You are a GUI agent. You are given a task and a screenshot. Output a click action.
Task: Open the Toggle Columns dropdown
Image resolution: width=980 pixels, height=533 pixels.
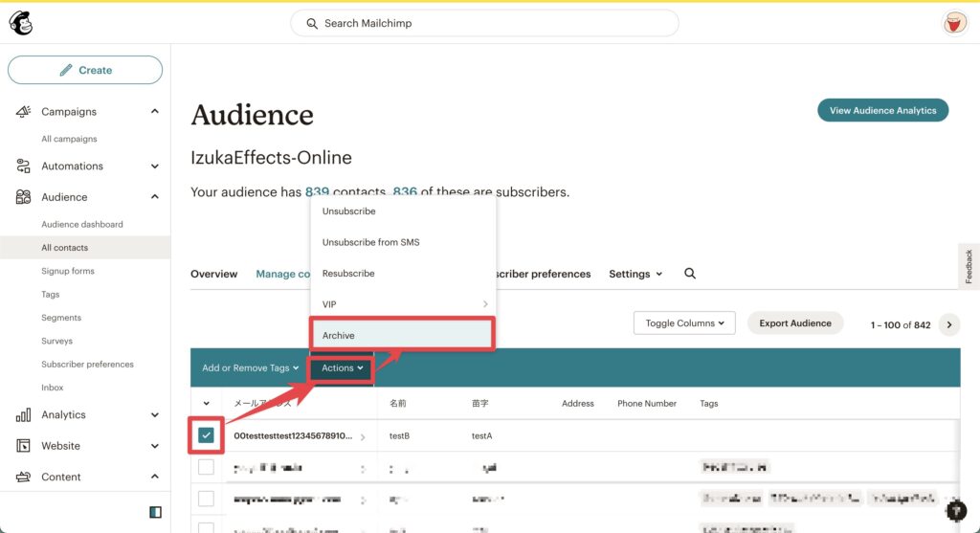[684, 323]
